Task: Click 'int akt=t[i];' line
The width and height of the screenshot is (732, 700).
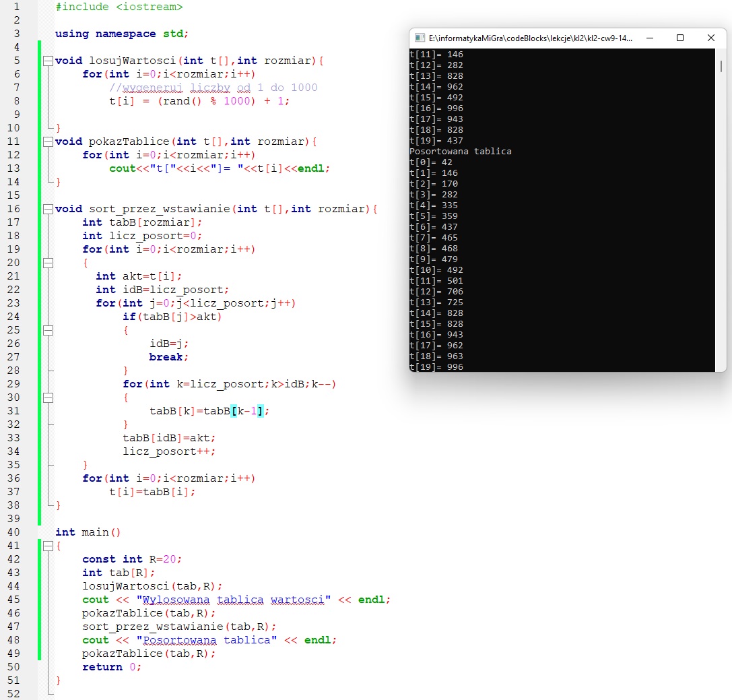Action: point(139,276)
